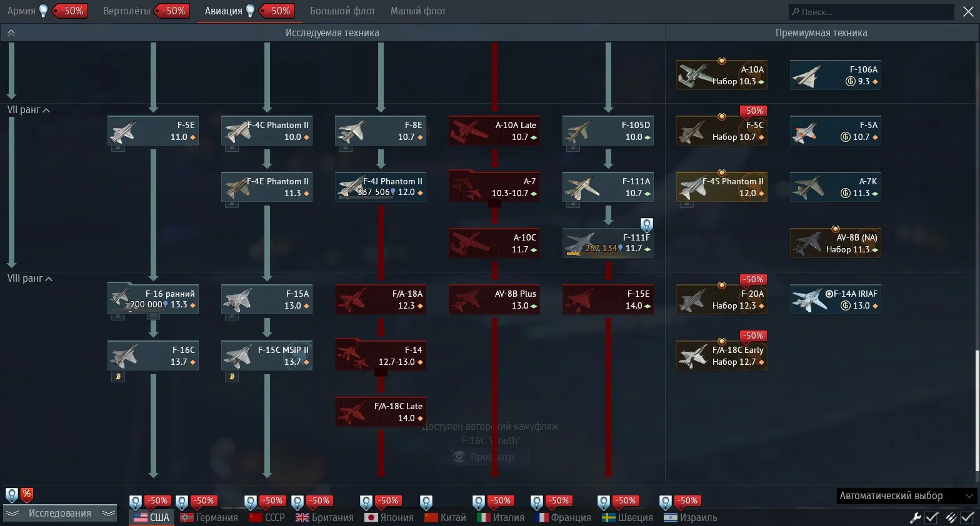
Task: Toggle the auto-refill ammunition checkbox
Action: 959,517
